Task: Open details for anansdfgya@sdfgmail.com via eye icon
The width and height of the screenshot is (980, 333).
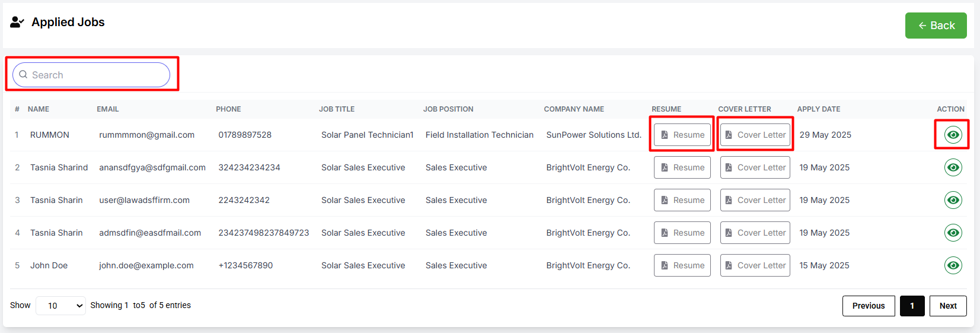Action: [x=953, y=167]
